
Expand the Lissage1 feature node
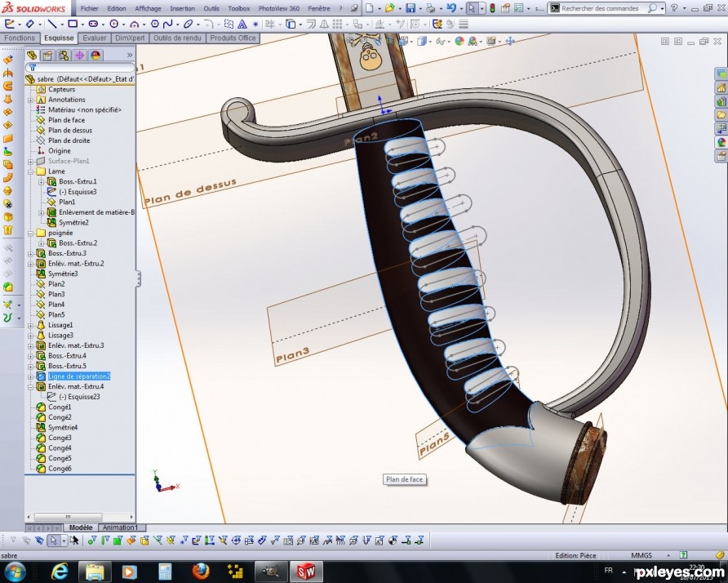[31, 325]
